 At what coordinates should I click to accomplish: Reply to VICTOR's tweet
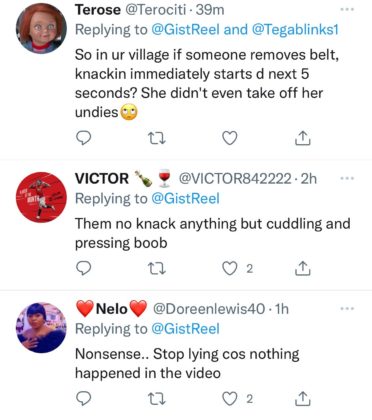[83, 268]
